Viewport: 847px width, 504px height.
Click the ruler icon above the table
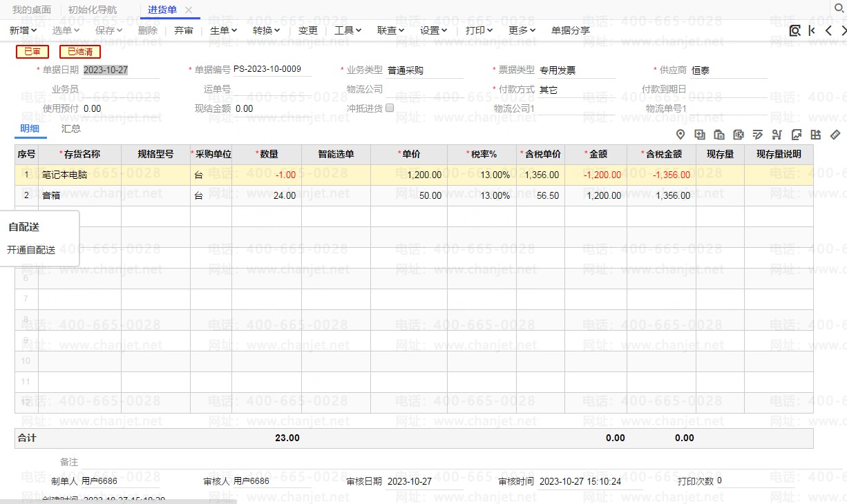click(x=835, y=135)
